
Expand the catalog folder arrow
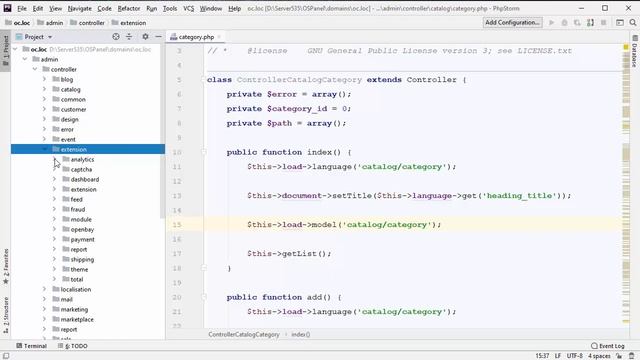tap(44, 89)
